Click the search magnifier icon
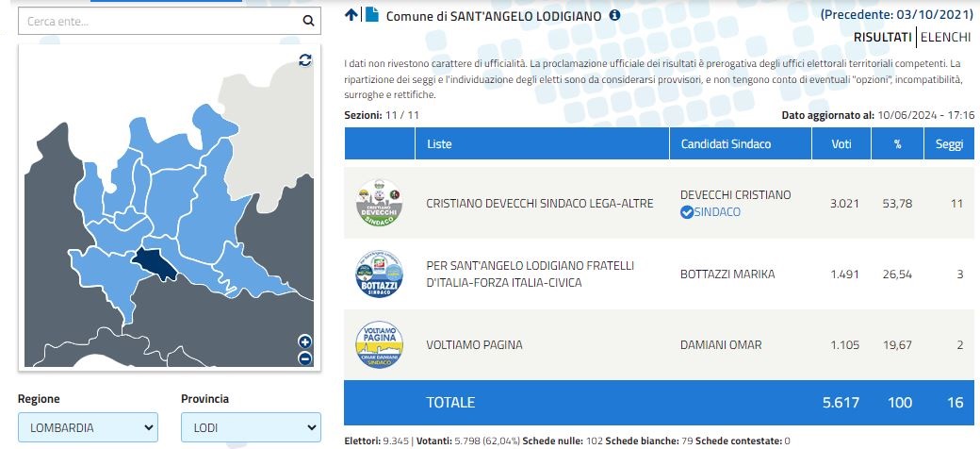 point(308,21)
